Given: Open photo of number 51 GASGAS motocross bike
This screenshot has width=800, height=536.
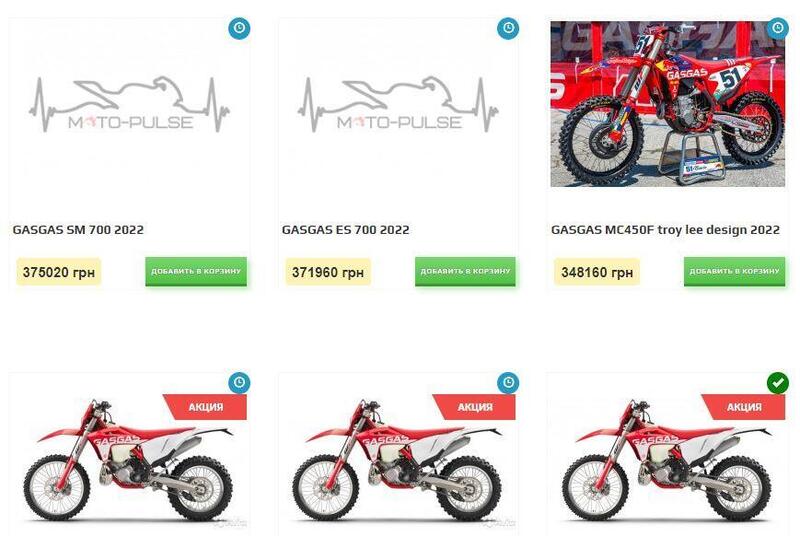Looking at the screenshot, I should 668,104.
